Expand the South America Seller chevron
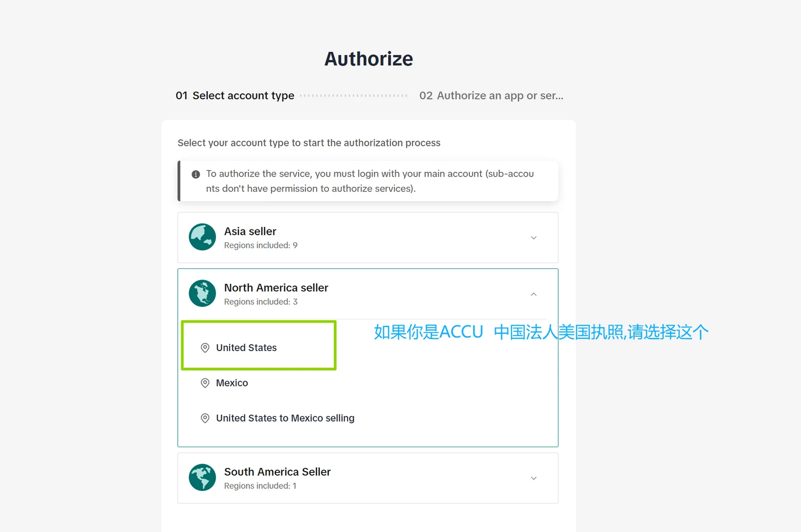The height and width of the screenshot is (532, 801). (x=533, y=478)
